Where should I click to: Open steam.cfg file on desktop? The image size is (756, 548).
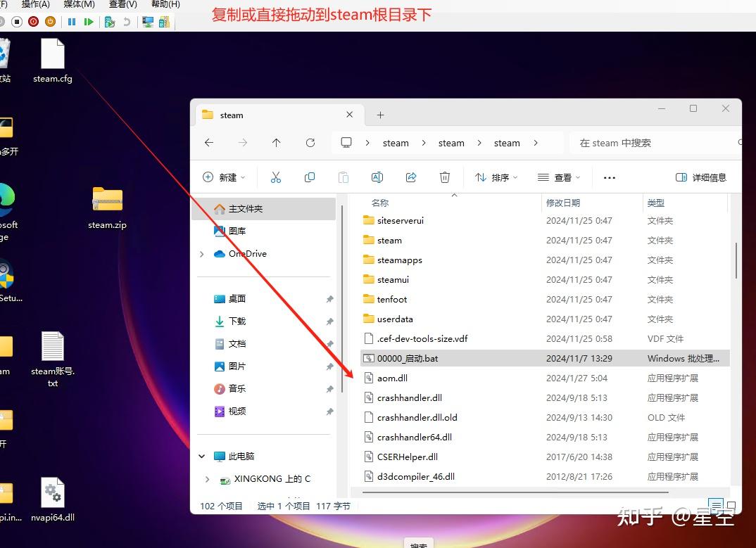[x=53, y=60]
